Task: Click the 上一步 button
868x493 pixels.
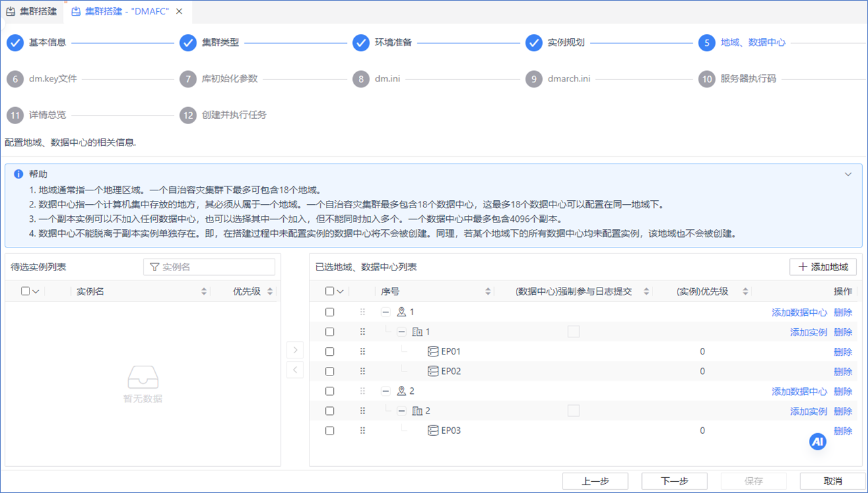Action: point(595,481)
